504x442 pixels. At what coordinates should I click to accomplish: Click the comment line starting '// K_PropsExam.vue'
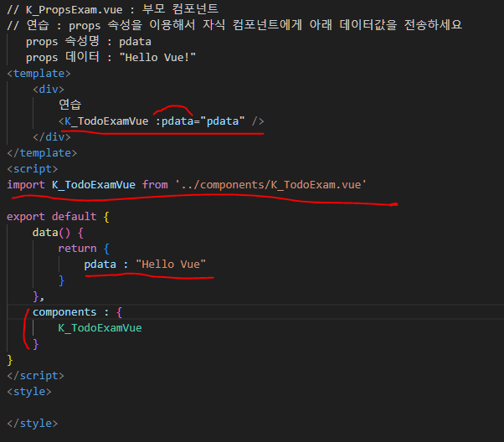[112, 9]
